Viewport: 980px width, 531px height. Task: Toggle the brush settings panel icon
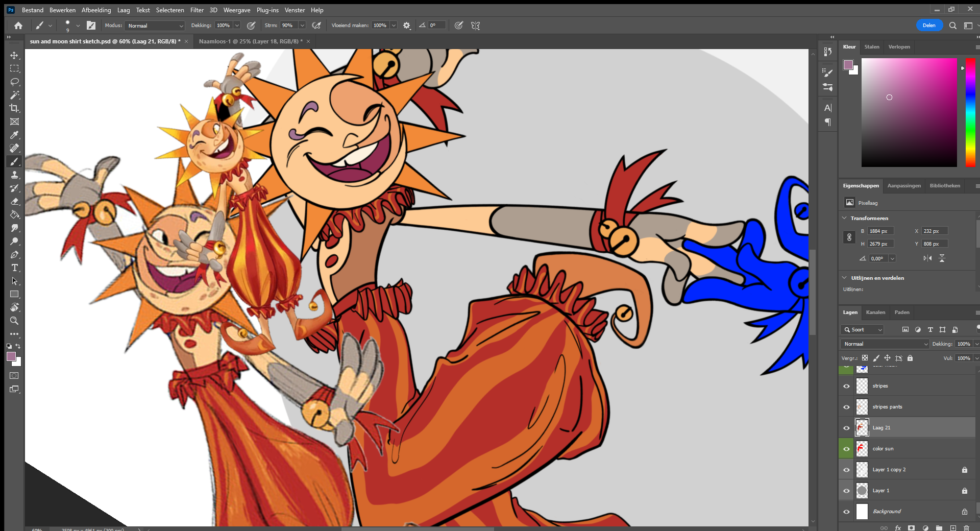(x=91, y=26)
